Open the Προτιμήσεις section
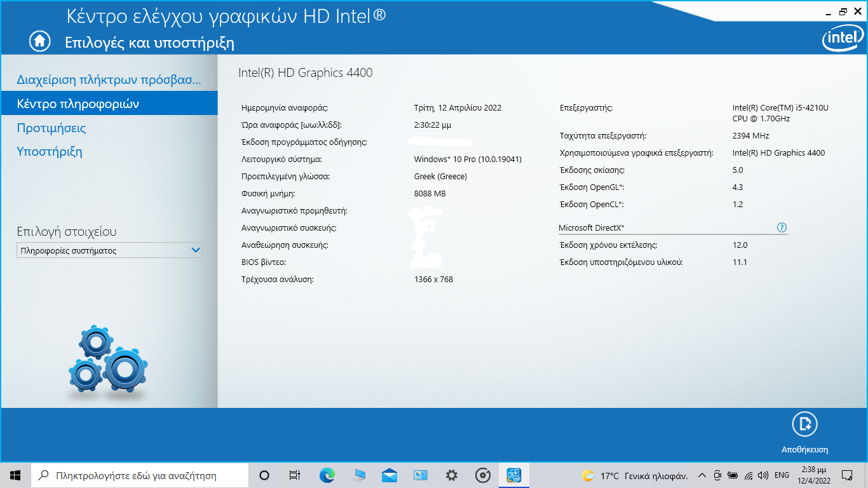Screen dimensions: 868x488 point(51,128)
